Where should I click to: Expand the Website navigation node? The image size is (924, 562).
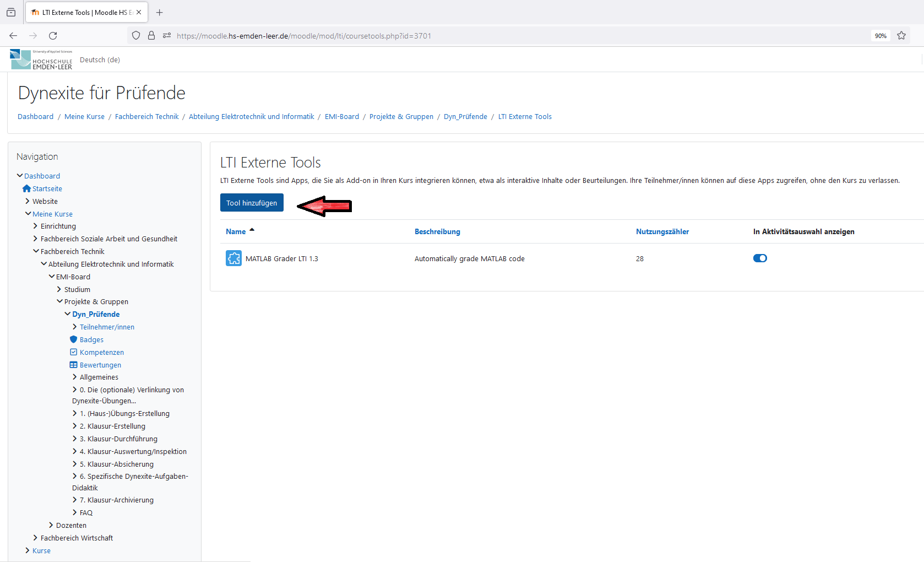click(x=28, y=201)
